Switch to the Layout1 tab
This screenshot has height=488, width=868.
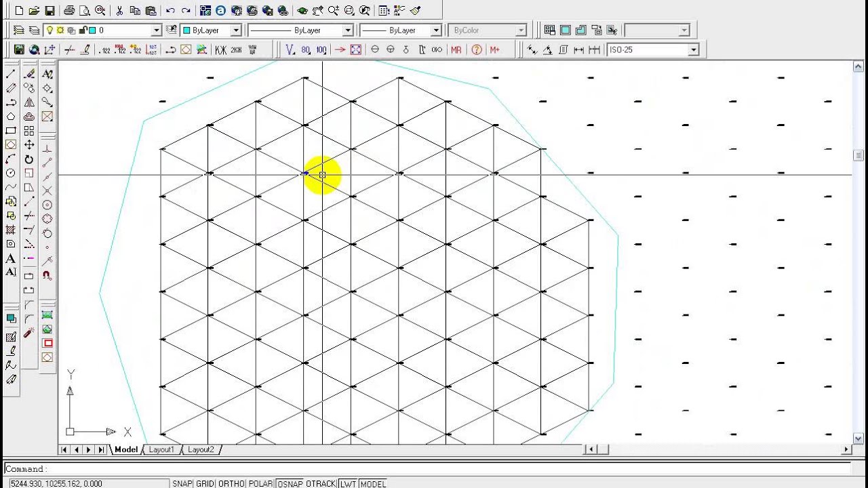[x=161, y=449]
